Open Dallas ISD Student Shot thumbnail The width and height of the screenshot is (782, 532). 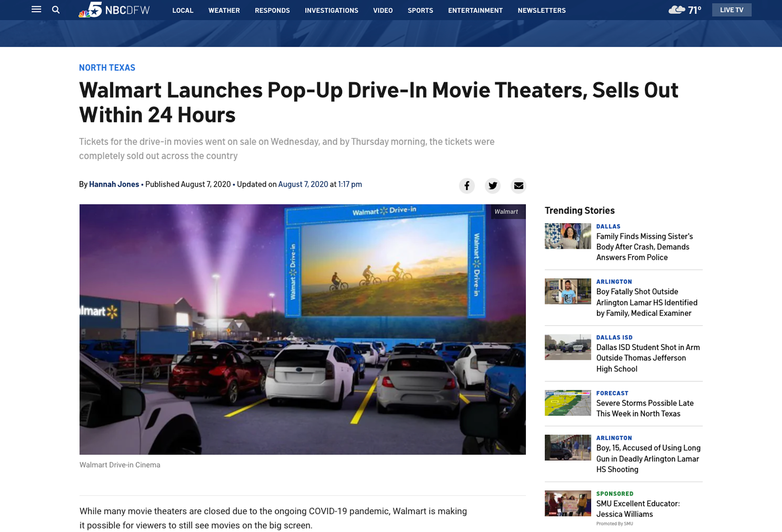click(x=568, y=347)
